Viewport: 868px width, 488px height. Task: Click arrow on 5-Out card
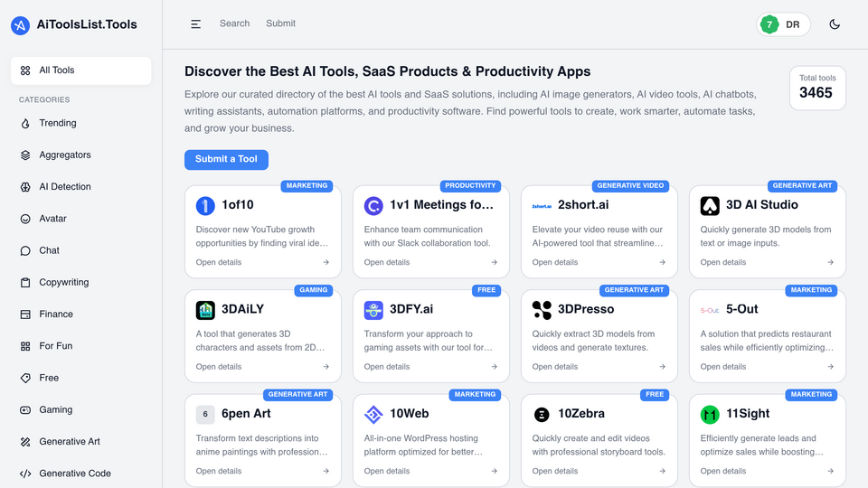(830, 366)
